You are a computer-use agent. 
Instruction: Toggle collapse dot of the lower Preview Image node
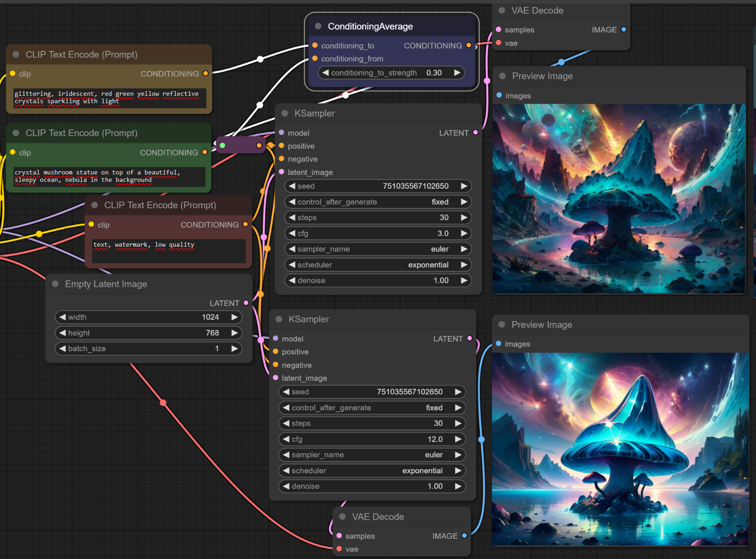point(502,325)
